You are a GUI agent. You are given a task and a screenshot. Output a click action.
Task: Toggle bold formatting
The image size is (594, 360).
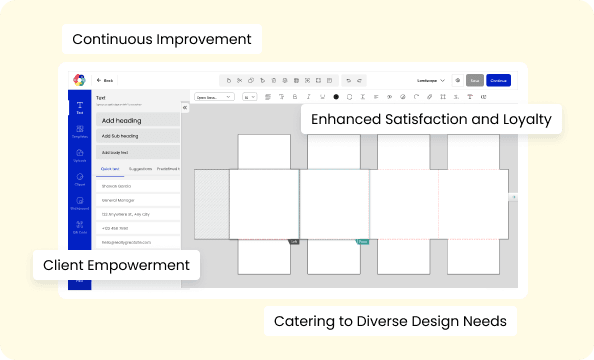295,97
